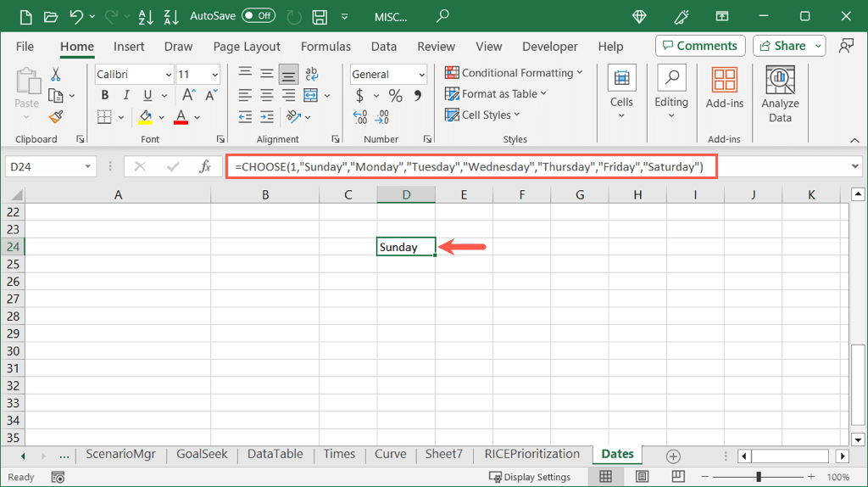Open the Formulas ribbon tab
The width and height of the screenshot is (868, 487).
(x=325, y=47)
